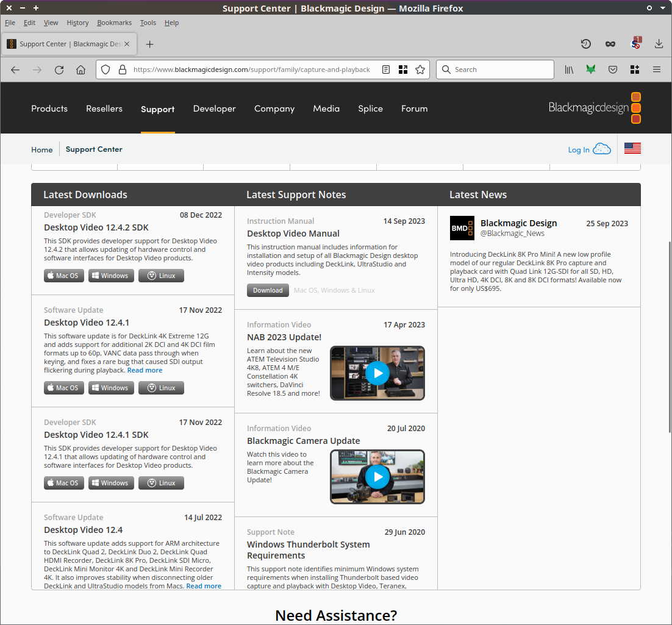Go to the Firefox home page

[80, 70]
